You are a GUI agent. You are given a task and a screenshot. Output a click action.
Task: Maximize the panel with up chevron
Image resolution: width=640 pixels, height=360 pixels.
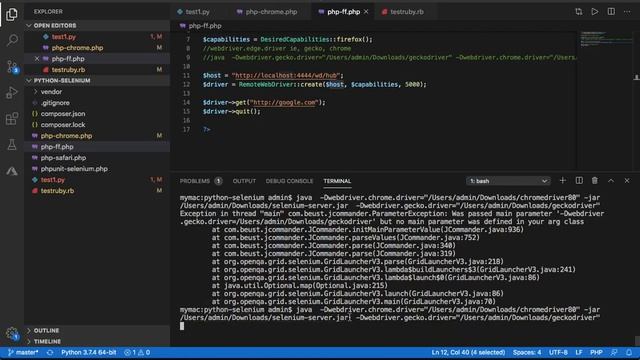coord(611,180)
